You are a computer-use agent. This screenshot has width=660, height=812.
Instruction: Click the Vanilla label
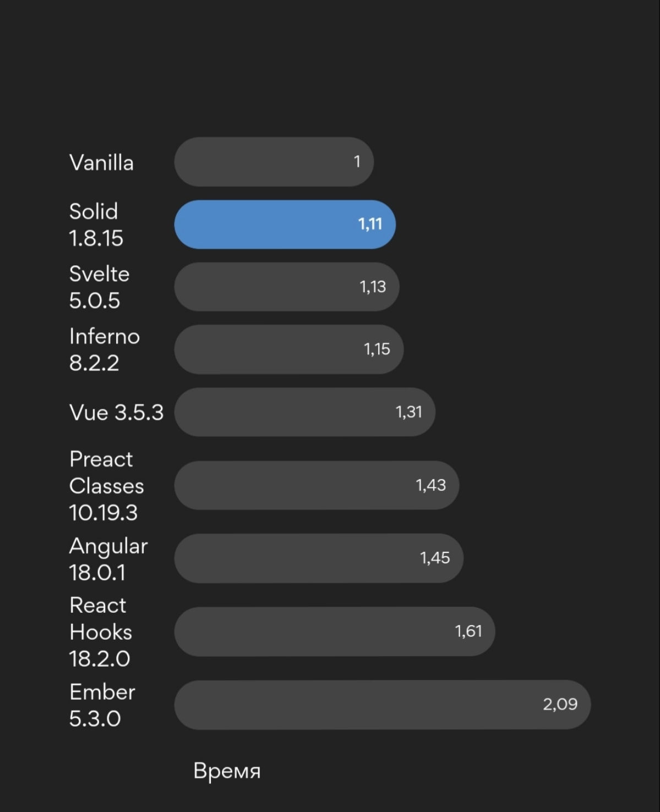[x=101, y=163]
